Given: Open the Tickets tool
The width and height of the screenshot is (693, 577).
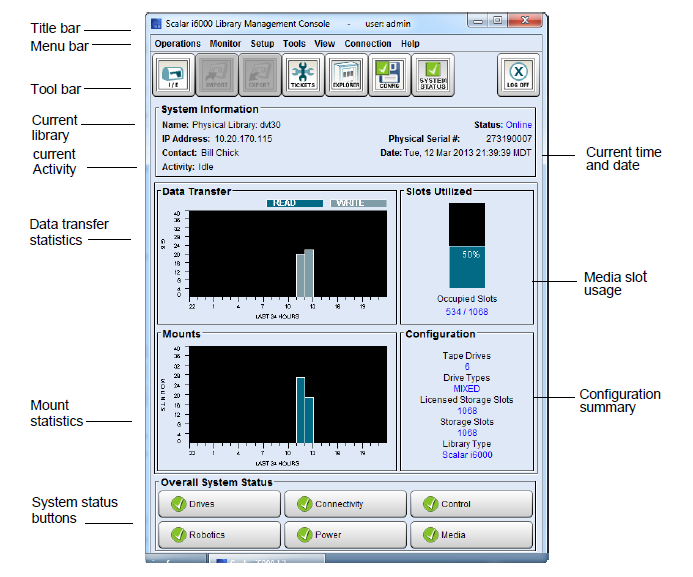Looking at the screenshot, I should (x=303, y=75).
